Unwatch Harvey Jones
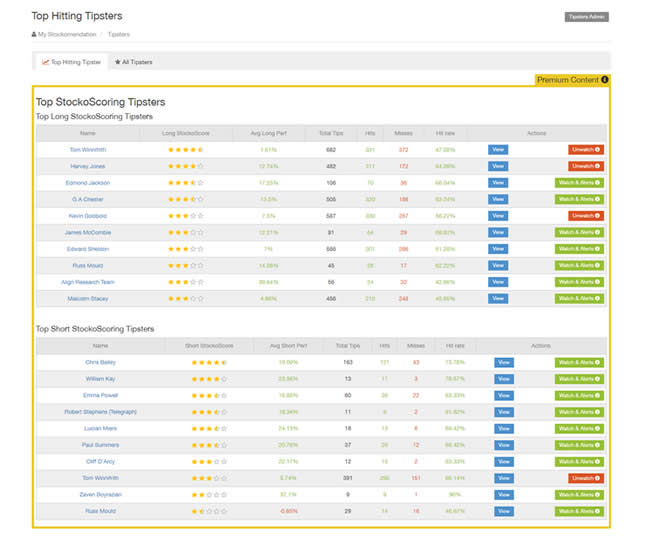The image size is (660, 540). (586, 166)
